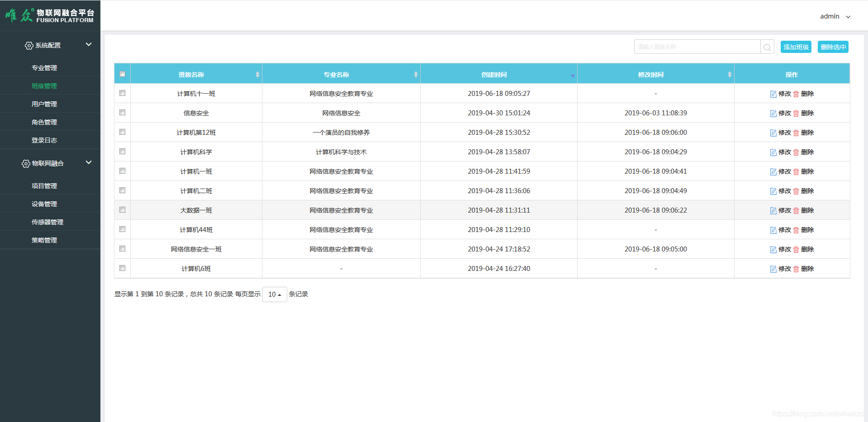Open 用户管理 in sidebar

tap(44, 104)
